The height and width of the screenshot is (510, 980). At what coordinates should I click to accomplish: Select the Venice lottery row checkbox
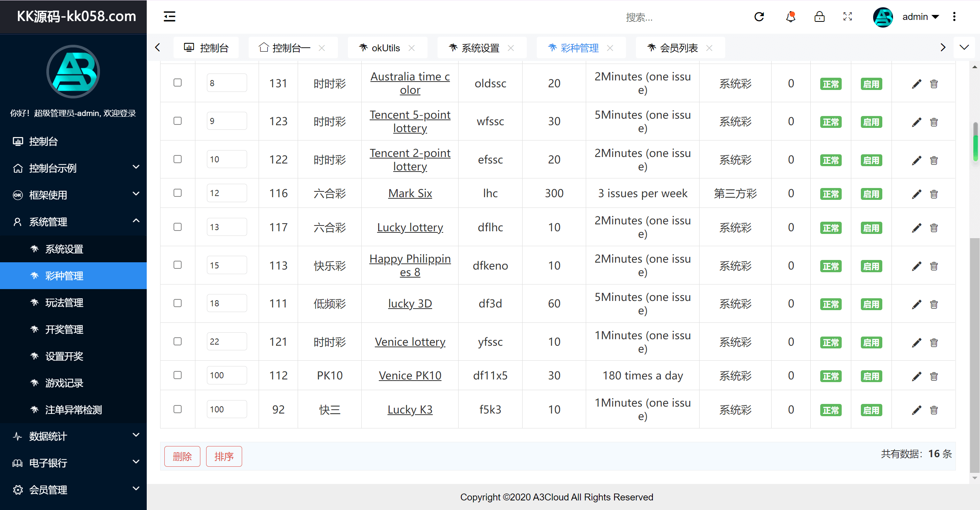pos(177,342)
